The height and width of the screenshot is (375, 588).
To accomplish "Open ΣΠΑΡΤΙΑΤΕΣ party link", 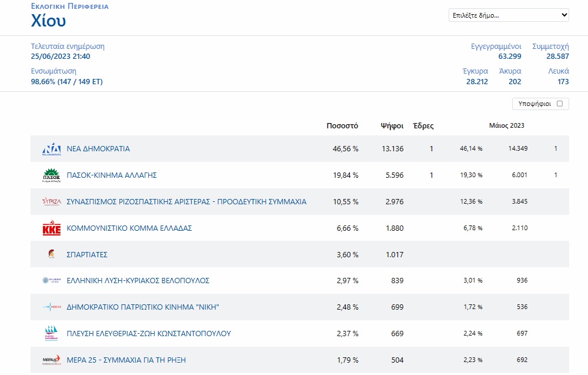I will [x=87, y=254].
